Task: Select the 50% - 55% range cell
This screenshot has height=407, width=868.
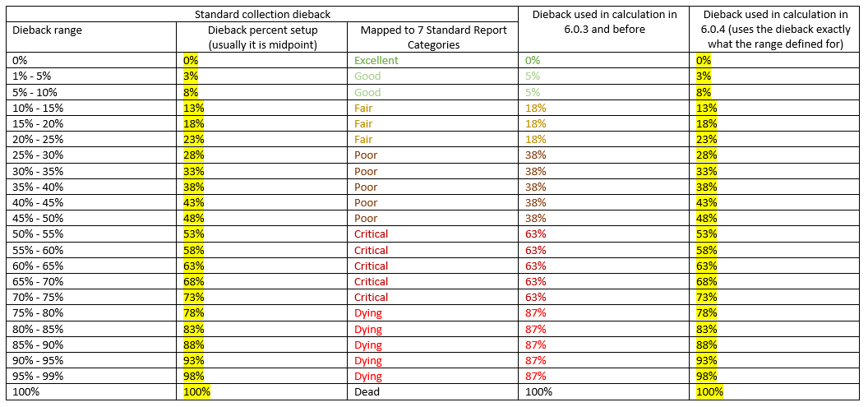Action: tap(92, 234)
